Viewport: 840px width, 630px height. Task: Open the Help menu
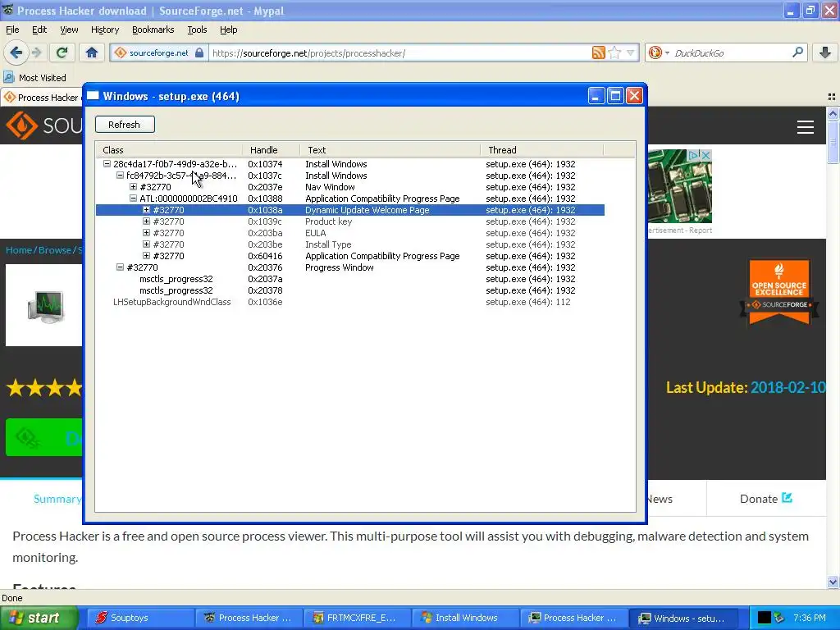[x=228, y=30]
